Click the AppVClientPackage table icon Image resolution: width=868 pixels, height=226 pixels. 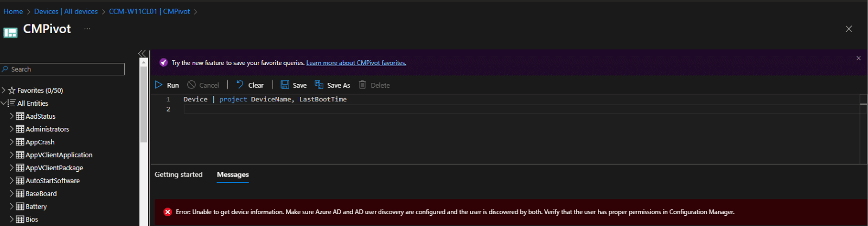coord(20,167)
